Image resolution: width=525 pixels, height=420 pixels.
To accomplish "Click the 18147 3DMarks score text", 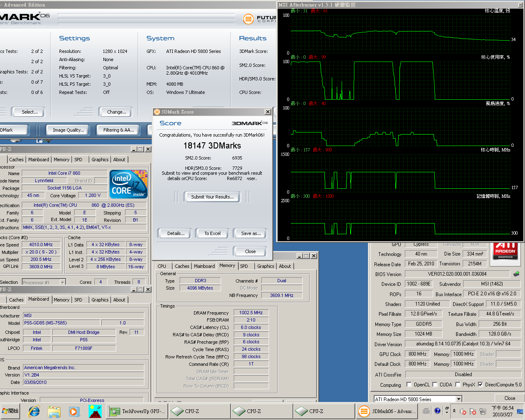I will pos(212,146).
